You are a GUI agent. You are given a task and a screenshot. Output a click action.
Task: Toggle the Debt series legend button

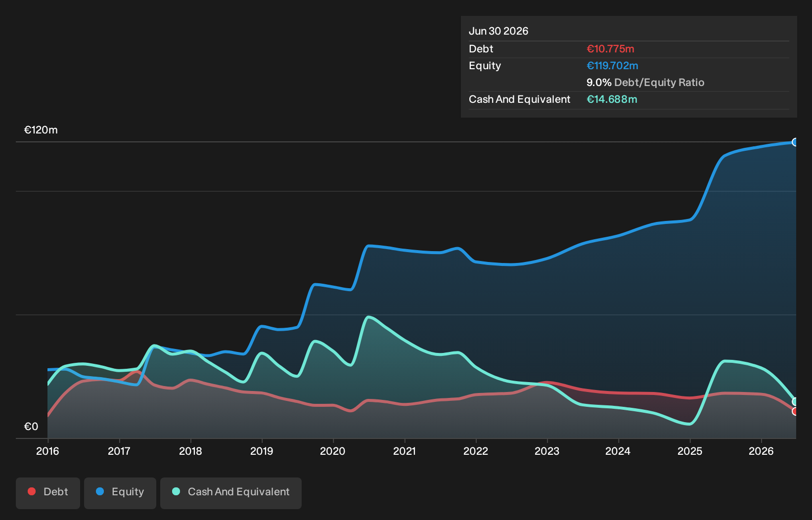pos(48,493)
